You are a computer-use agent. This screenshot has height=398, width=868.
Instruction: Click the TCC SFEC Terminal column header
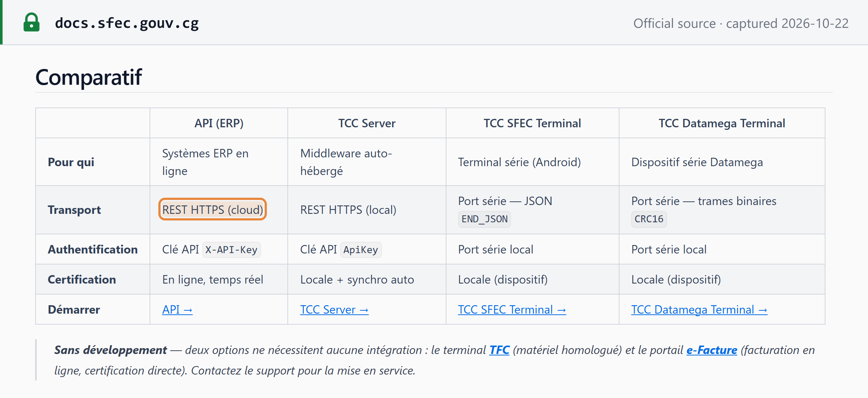(532, 123)
